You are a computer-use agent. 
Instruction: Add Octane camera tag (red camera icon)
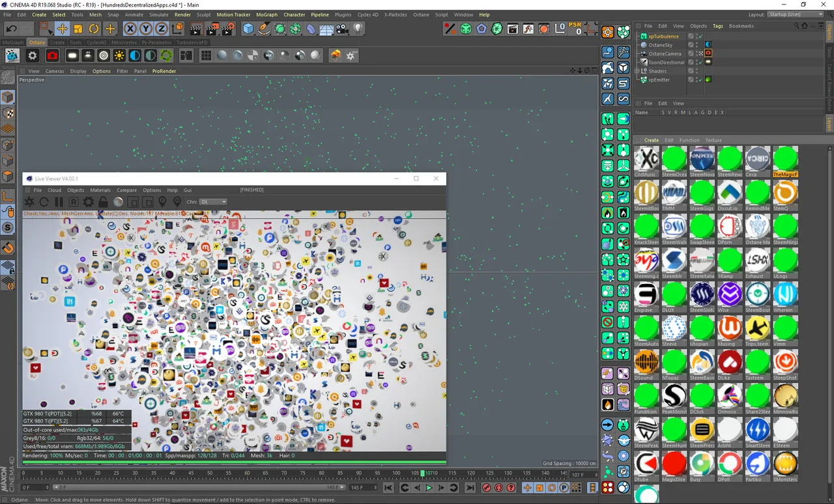[52, 56]
